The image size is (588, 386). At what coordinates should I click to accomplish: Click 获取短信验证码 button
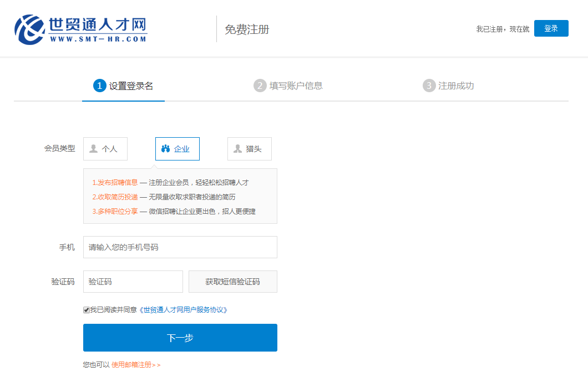pyautogui.click(x=232, y=282)
